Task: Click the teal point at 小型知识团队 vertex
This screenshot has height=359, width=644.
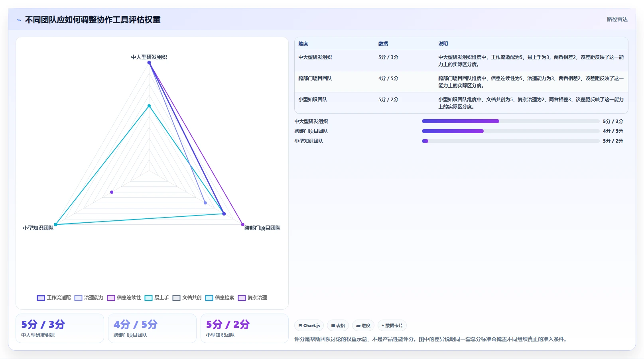Action: 55,224
